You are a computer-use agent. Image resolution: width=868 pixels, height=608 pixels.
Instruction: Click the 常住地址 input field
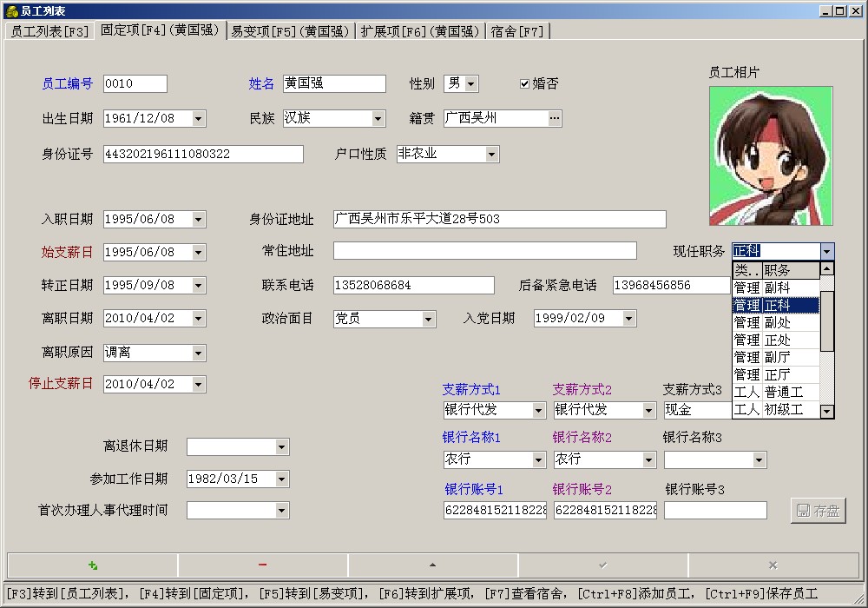pos(484,251)
